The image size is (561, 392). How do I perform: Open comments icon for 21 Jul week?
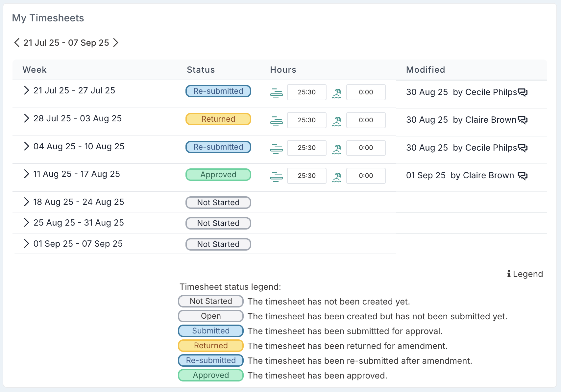pos(523,92)
